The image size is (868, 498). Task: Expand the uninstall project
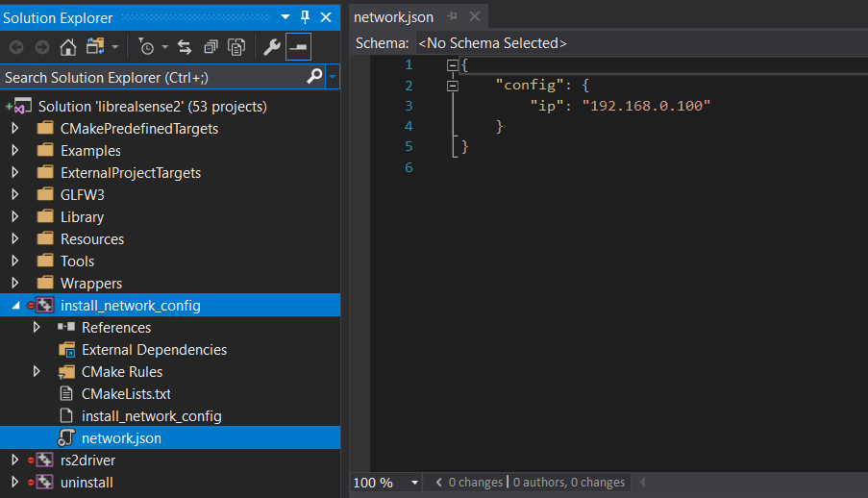(x=15, y=482)
